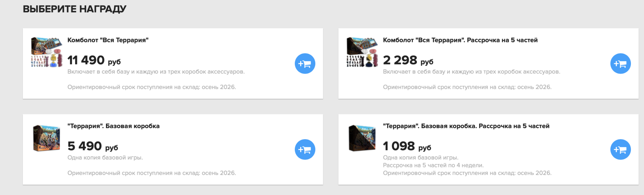Viewport: 644px width, 195px height.
Task: Open the "Террария". Базовая коробка title
Action: coord(113,126)
